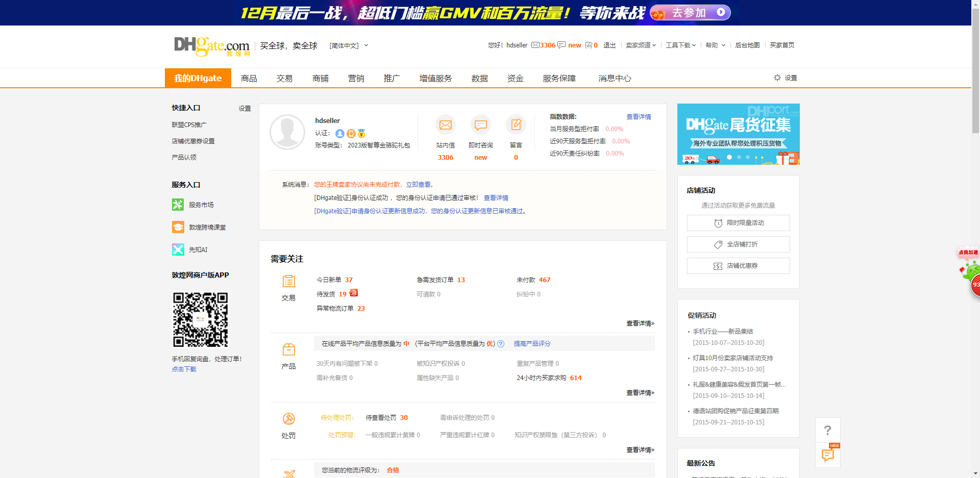Click the seller avatar image

click(x=287, y=132)
